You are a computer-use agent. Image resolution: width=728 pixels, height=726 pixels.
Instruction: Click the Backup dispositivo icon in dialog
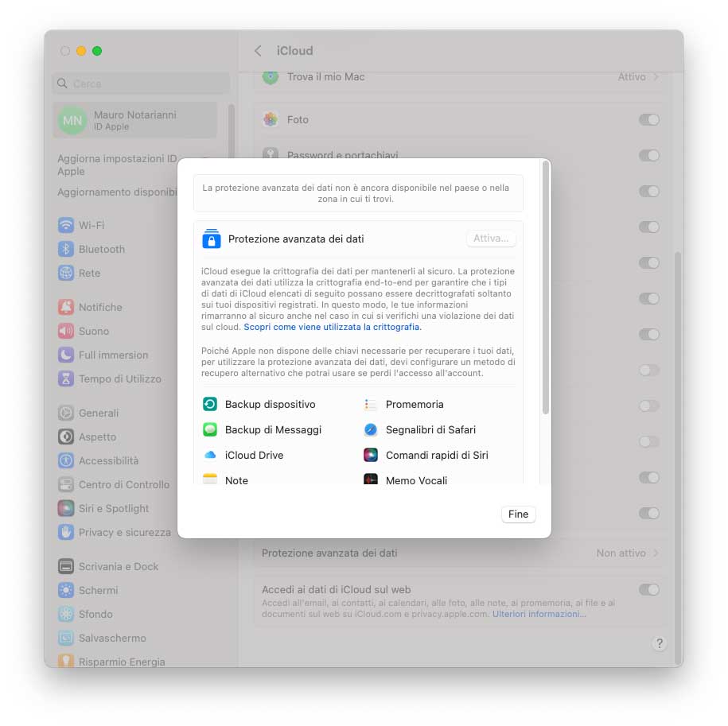click(x=210, y=404)
